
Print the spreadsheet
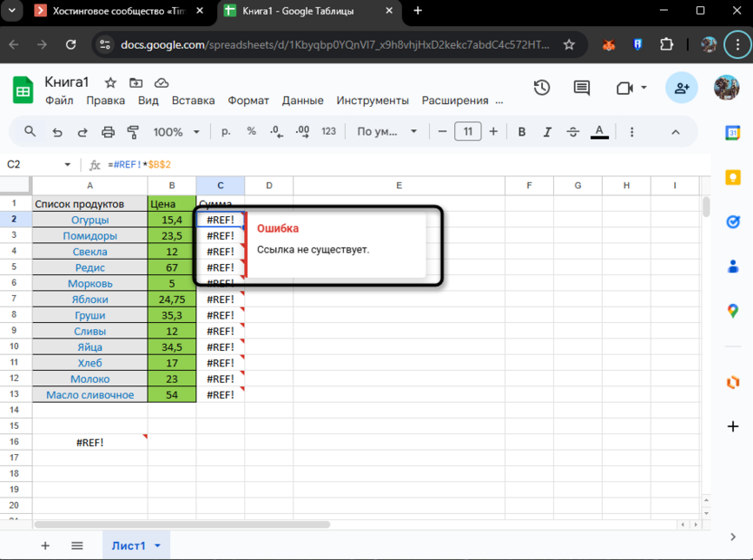108,132
